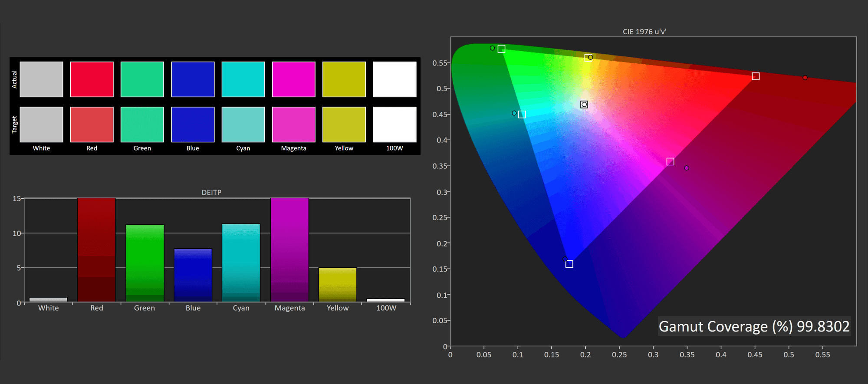Screen dimensions: 868x384
Task: Click the red target square on CIE diagram
Action: click(x=756, y=76)
